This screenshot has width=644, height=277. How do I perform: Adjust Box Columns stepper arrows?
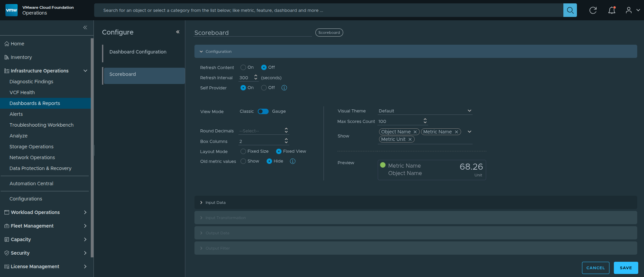tap(286, 141)
